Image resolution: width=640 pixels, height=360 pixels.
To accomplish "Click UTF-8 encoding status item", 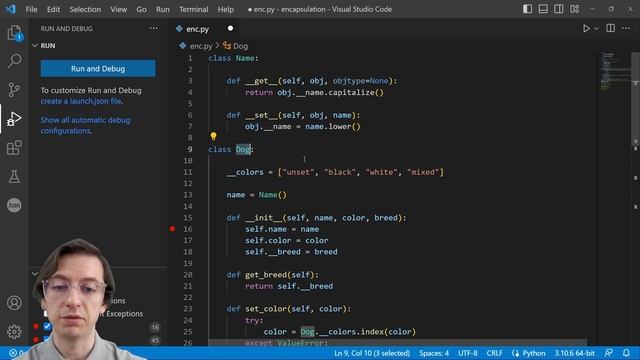I will pyautogui.click(x=468, y=353).
